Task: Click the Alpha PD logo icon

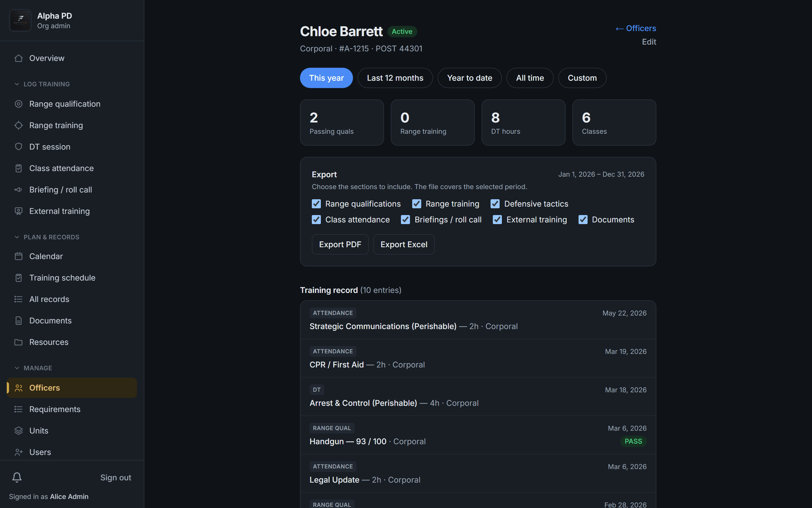Action: click(x=20, y=20)
